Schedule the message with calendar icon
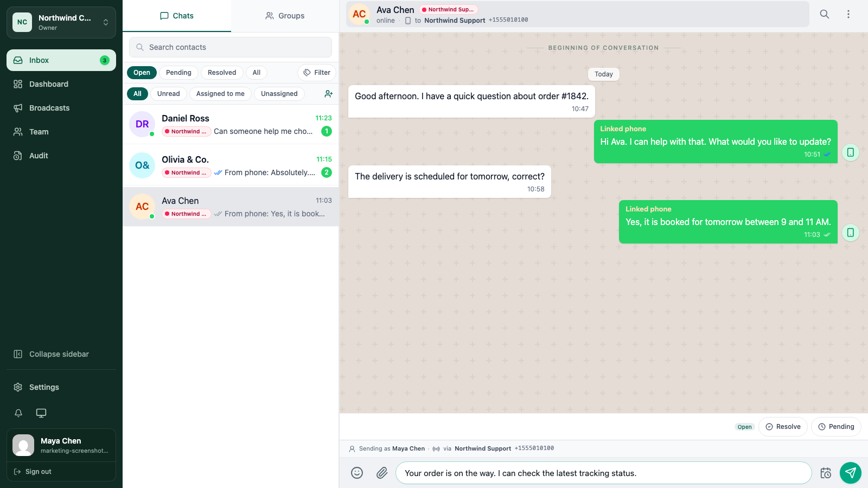Image resolution: width=868 pixels, height=488 pixels. [826, 473]
